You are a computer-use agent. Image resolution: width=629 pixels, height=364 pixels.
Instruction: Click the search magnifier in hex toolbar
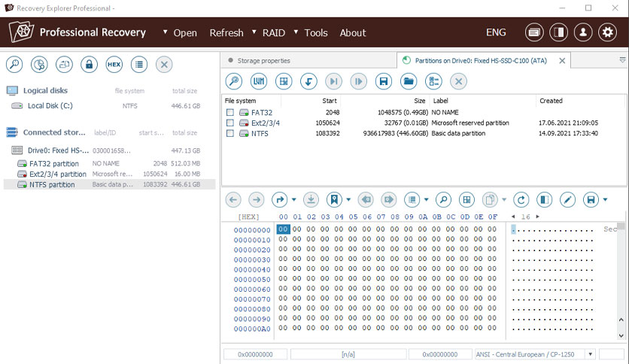[x=443, y=199]
